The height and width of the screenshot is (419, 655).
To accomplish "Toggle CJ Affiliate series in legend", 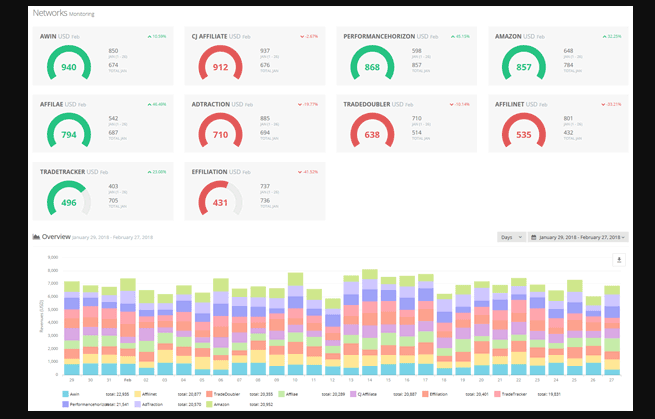I will [x=353, y=394].
